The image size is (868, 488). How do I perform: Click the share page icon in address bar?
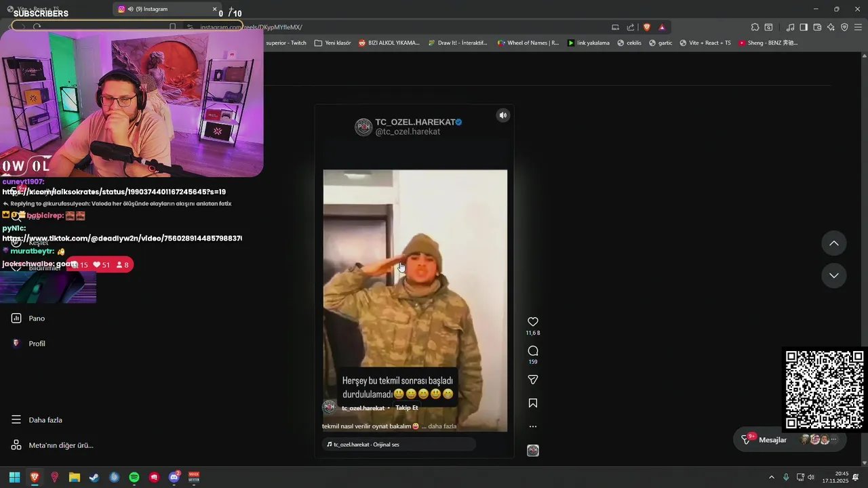[631, 27]
